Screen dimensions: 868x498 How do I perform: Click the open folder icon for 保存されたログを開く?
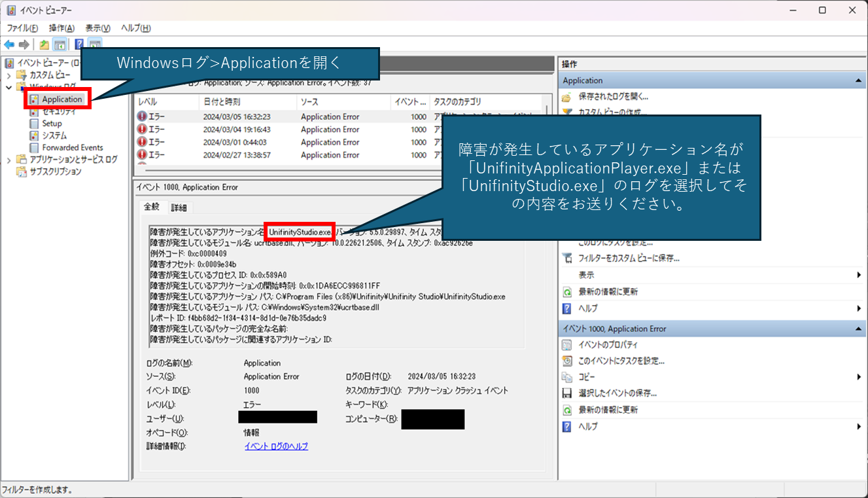point(567,97)
